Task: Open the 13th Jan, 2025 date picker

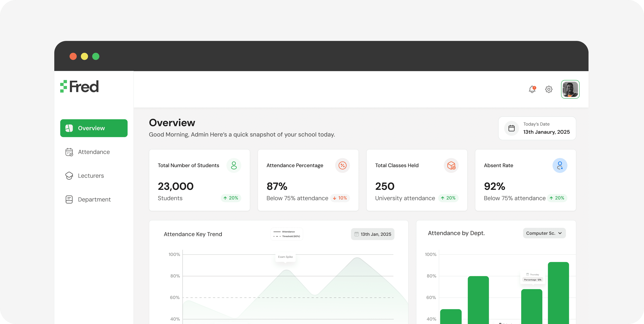Action: (x=372, y=234)
